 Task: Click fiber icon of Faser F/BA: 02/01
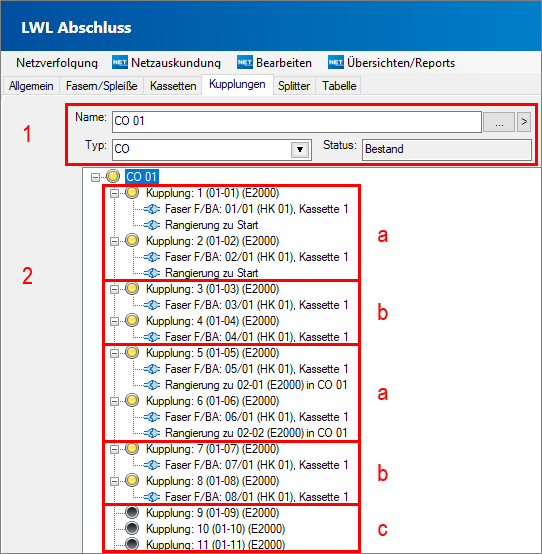152,257
